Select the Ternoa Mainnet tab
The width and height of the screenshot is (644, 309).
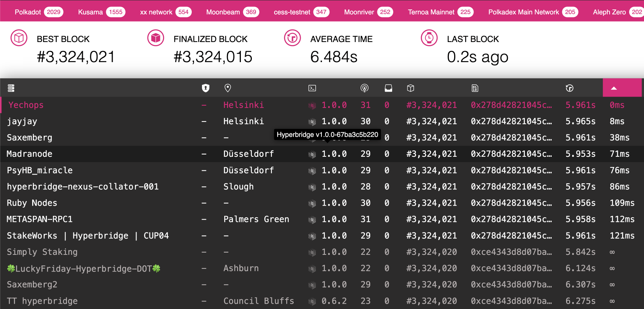tap(440, 12)
